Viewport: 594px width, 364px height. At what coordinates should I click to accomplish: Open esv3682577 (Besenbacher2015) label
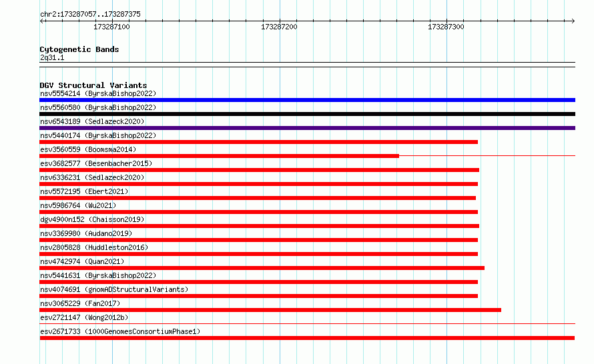(x=96, y=163)
